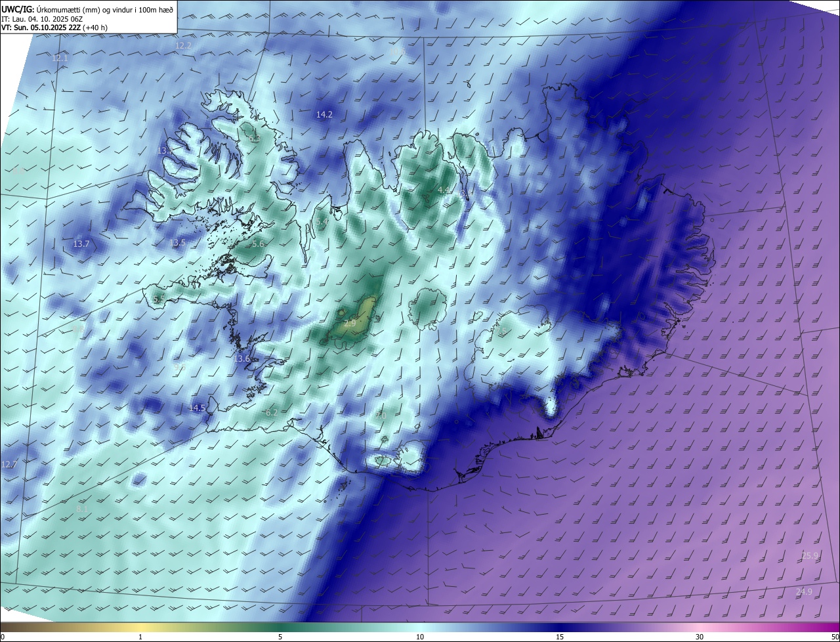Viewport: 840px width, 642px height.
Task: Select the 4.4 value in north Iceland
Action: coord(444,190)
